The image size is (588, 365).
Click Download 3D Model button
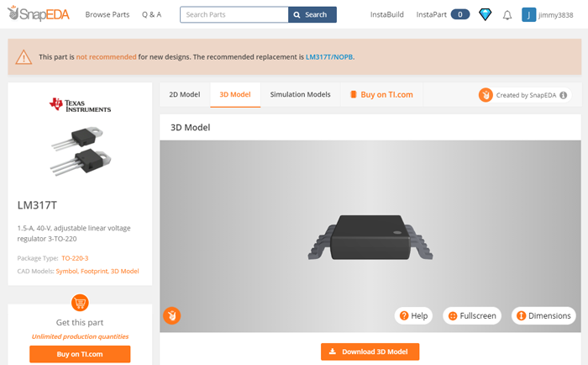[x=370, y=352]
